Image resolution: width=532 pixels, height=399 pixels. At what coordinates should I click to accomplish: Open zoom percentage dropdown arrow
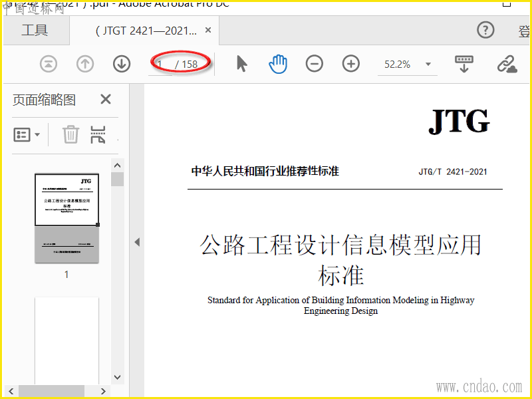click(x=428, y=64)
